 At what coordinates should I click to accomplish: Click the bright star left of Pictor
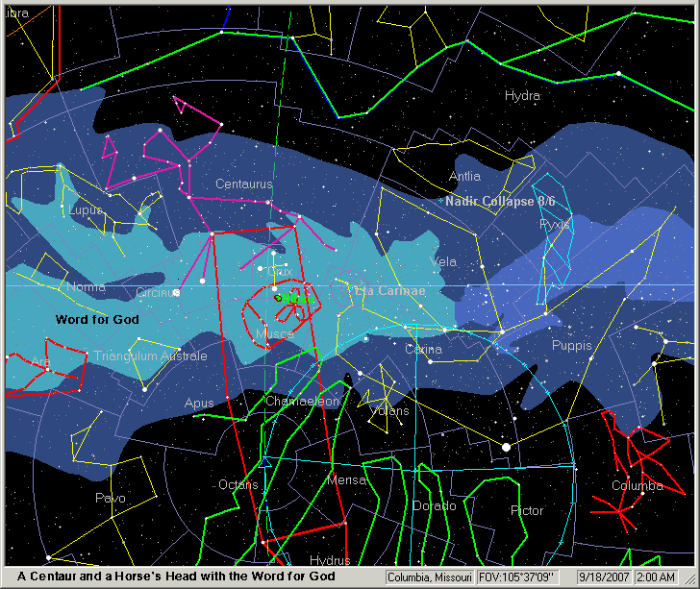point(506,447)
